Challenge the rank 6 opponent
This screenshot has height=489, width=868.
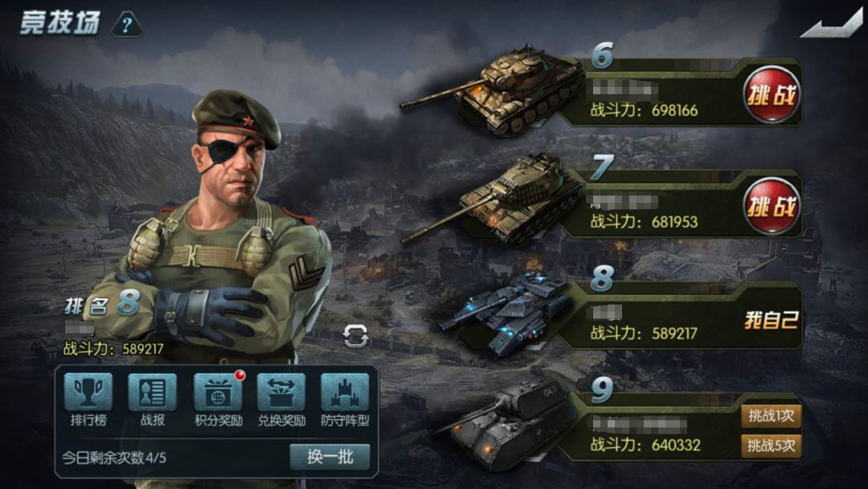point(772,94)
